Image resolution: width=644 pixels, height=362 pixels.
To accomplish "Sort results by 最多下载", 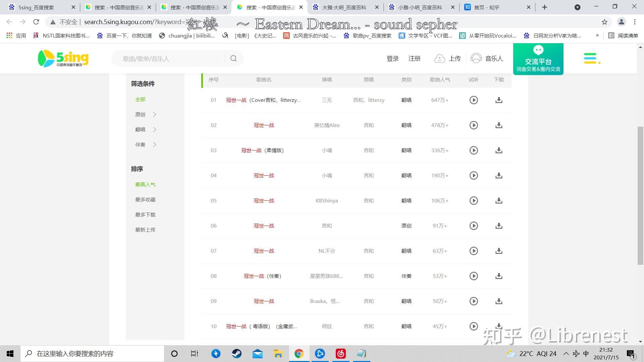I will click(x=145, y=215).
